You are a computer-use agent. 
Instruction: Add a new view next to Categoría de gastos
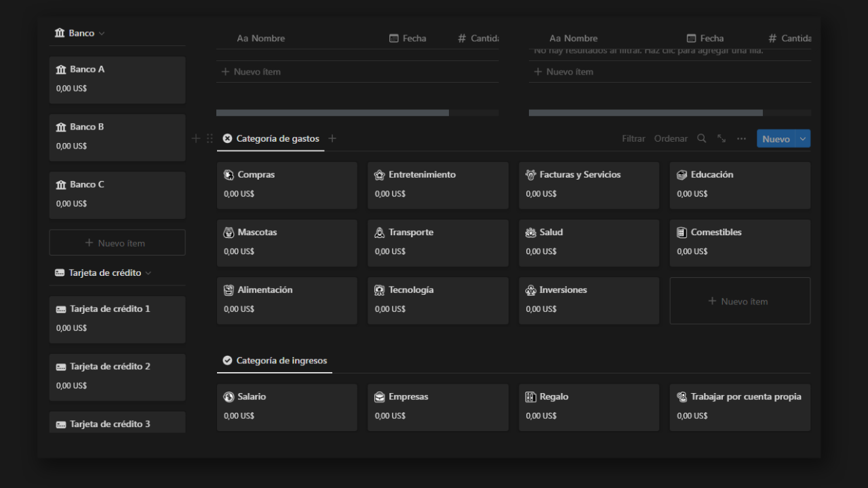pyautogui.click(x=332, y=138)
